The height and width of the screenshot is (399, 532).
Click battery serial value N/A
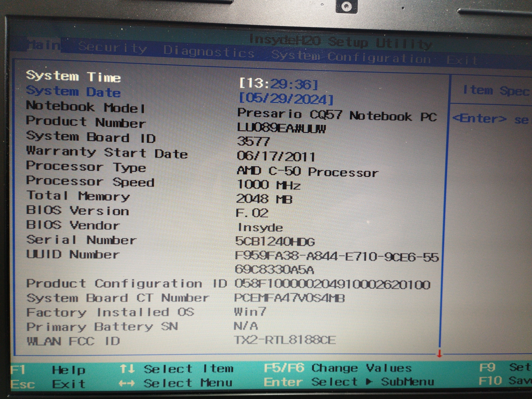tap(246, 326)
